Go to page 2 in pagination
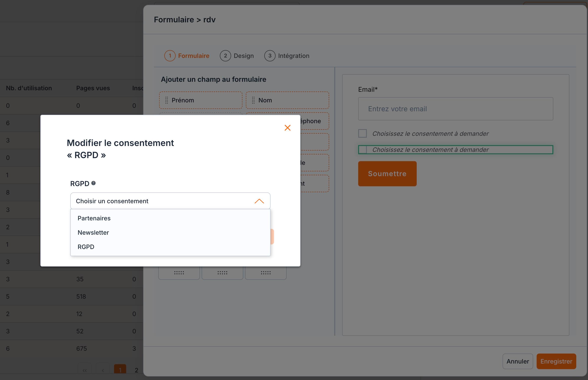This screenshot has width=588, height=380. pos(136,370)
